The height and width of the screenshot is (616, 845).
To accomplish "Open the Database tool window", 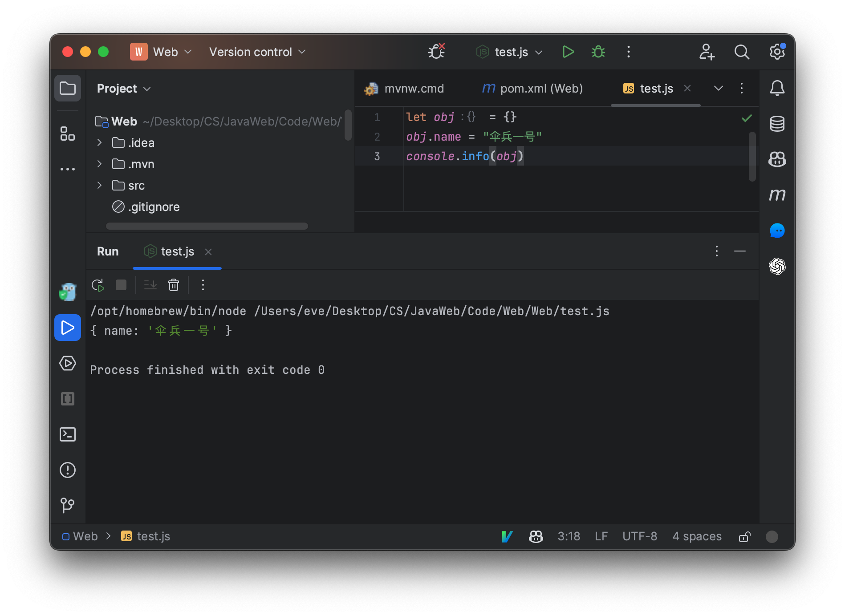I will pos(777,124).
